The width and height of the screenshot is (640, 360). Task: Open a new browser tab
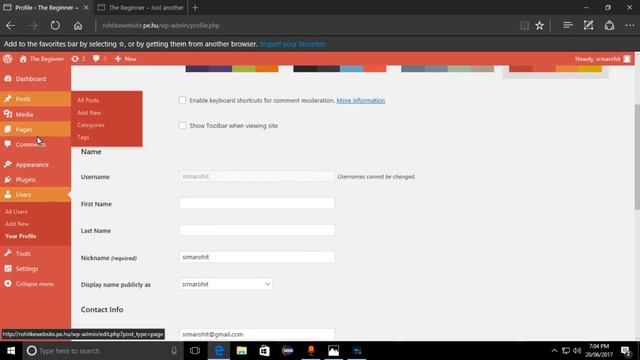[x=195, y=7]
